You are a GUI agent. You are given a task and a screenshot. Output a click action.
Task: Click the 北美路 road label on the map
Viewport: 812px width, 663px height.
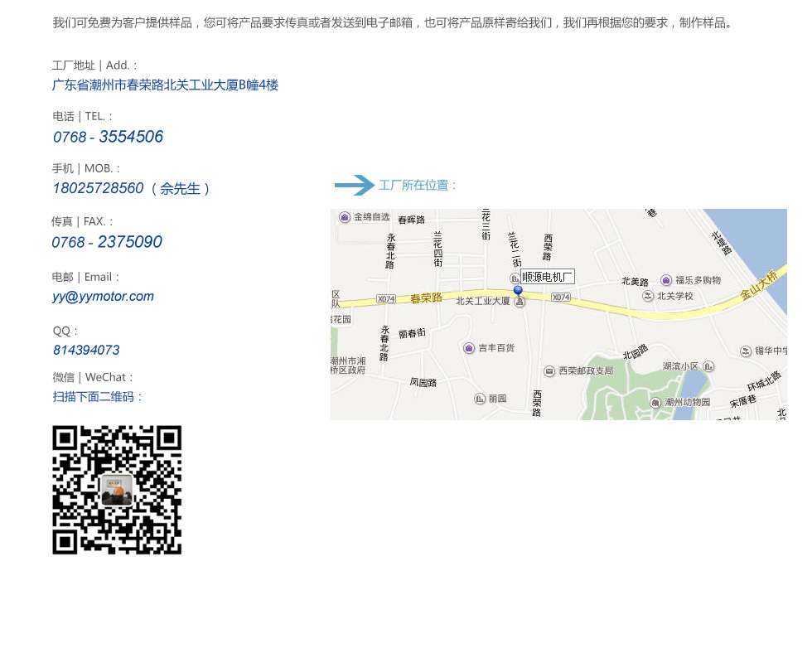click(635, 281)
